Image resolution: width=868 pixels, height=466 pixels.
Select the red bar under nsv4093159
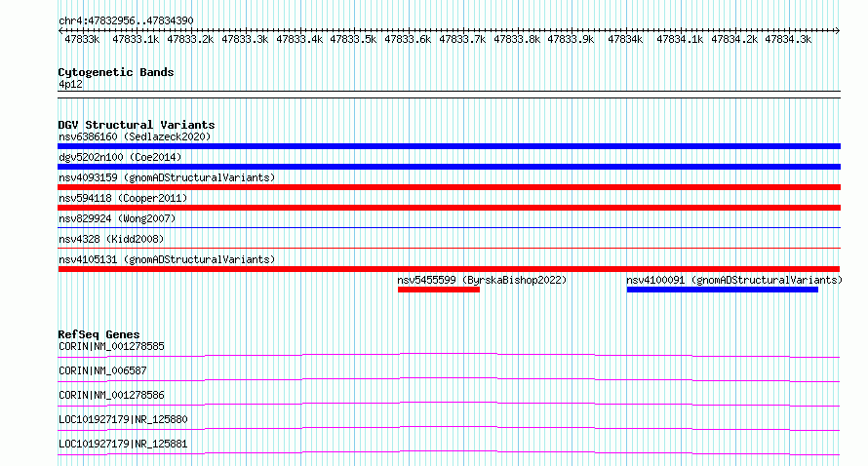click(449, 187)
